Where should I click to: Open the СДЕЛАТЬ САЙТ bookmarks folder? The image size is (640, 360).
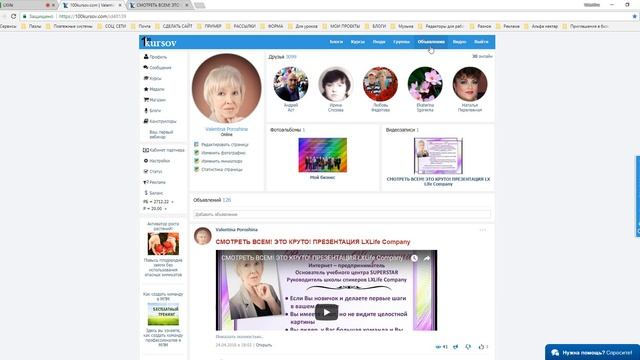click(173, 26)
